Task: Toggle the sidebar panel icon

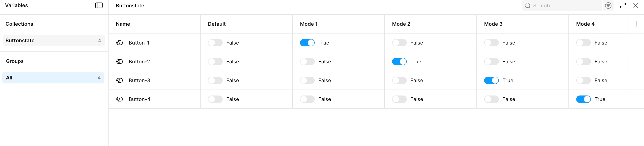Action: tap(99, 5)
